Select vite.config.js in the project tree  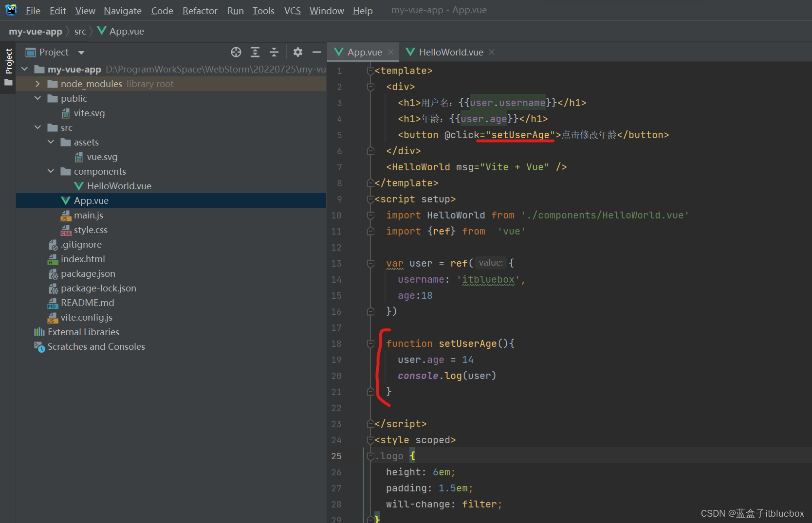[171, 317]
